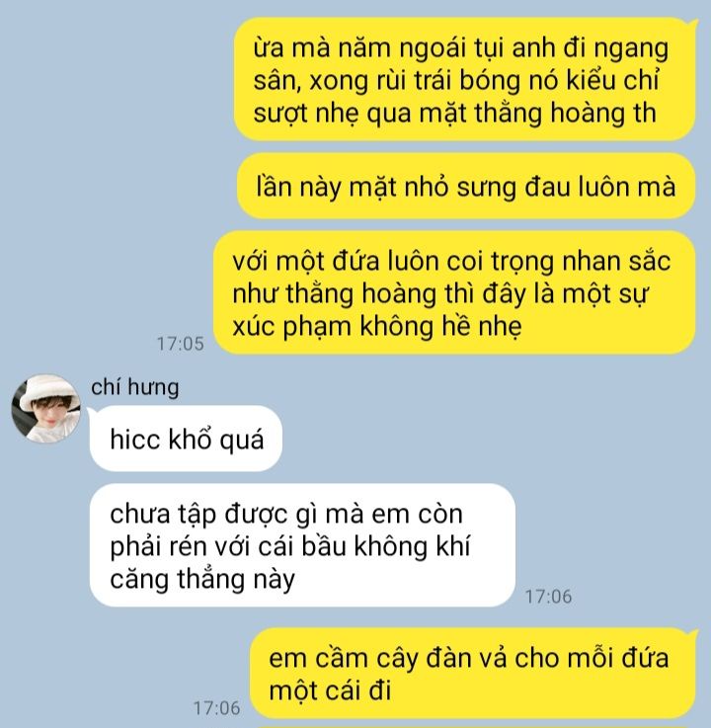The image size is (711, 728).
Task: Tap the tail of the last yellow bubble
Action: [x=692, y=634]
